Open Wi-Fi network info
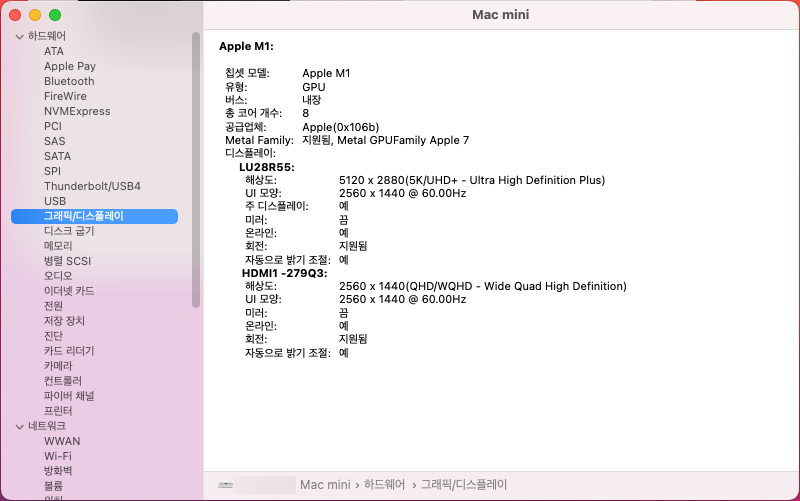Screen dimensions: 800x501 point(58,456)
